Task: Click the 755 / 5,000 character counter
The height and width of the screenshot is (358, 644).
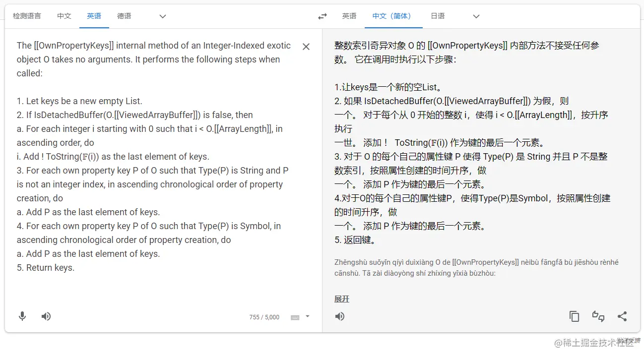Action: click(264, 317)
